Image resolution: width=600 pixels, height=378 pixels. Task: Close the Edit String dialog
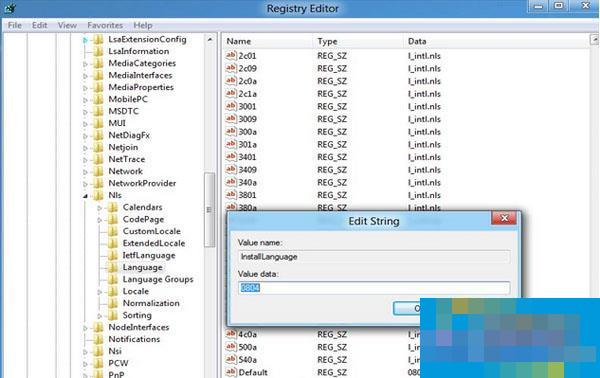(504, 218)
